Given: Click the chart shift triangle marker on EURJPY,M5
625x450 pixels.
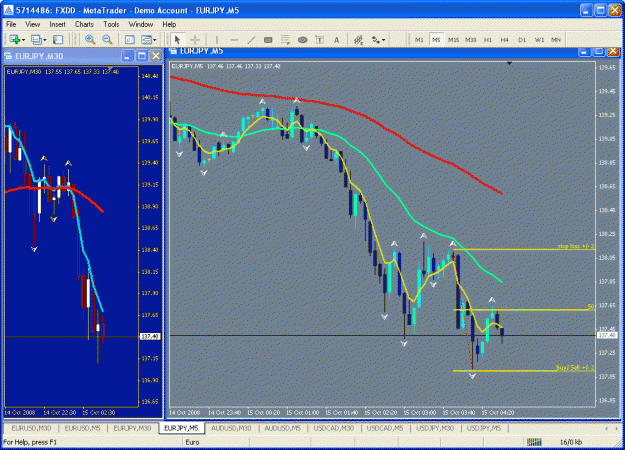Looking at the screenshot, I should pyautogui.click(x=509, y=63).
